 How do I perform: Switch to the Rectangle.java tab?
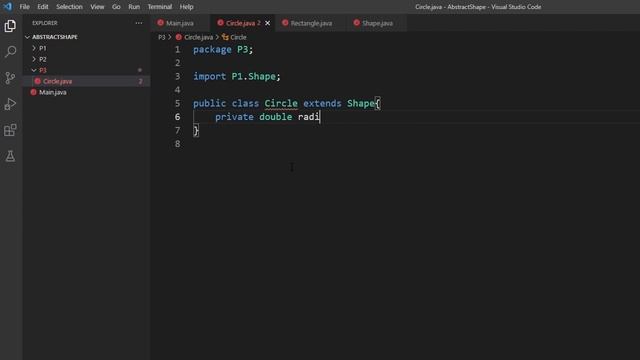(x=311, y=23)
